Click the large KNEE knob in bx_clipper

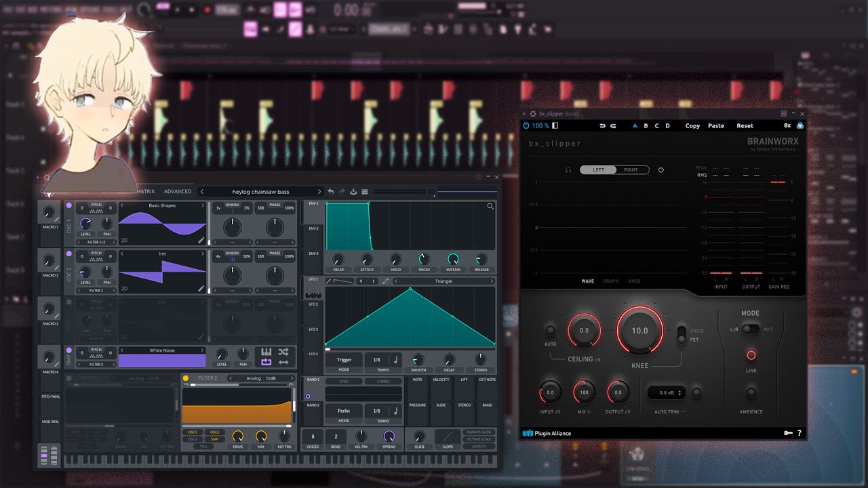639,331
